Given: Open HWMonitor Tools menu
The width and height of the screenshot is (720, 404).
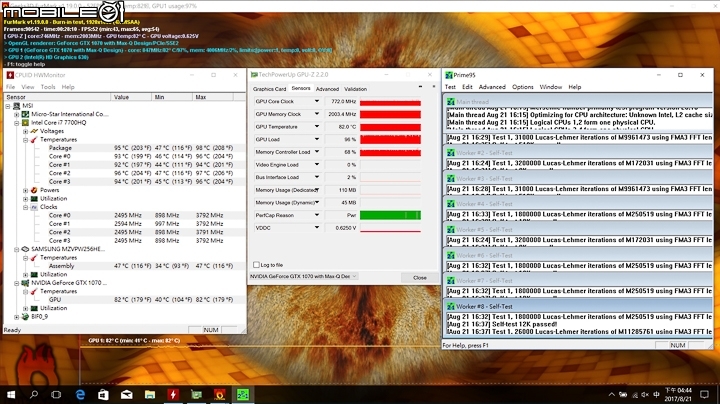Looking at the screenshot, I should coord(48,87).
